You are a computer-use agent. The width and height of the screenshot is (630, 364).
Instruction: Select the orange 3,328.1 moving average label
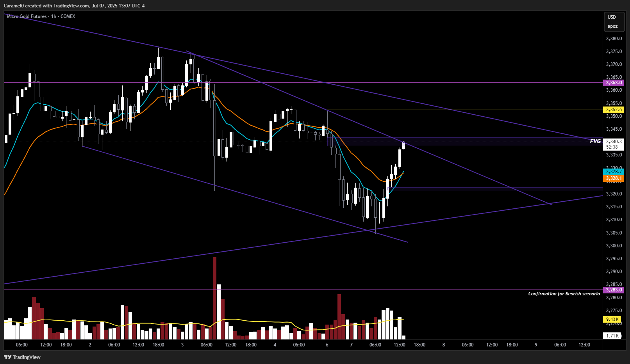pyautogui.click(x=614, y=178)
